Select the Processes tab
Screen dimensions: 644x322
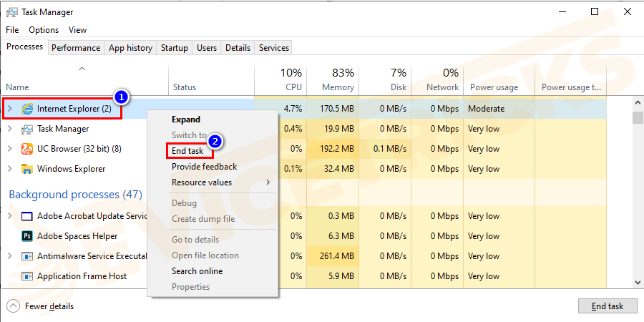pos(24,47)
